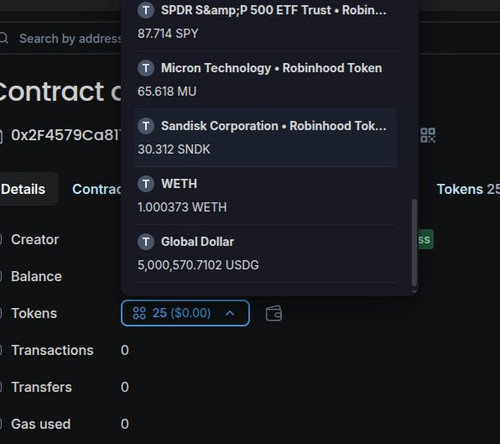The image size is (500, 444).
Task: Open the Global Dollar USDG entry
Action: tap(265, 253)
